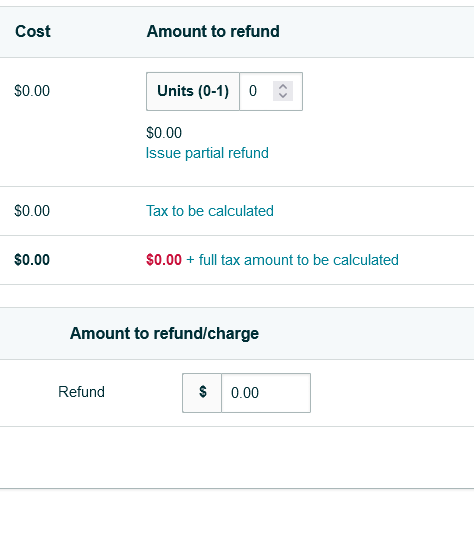Increase units with the stepper up arrow

pos(283,86)
